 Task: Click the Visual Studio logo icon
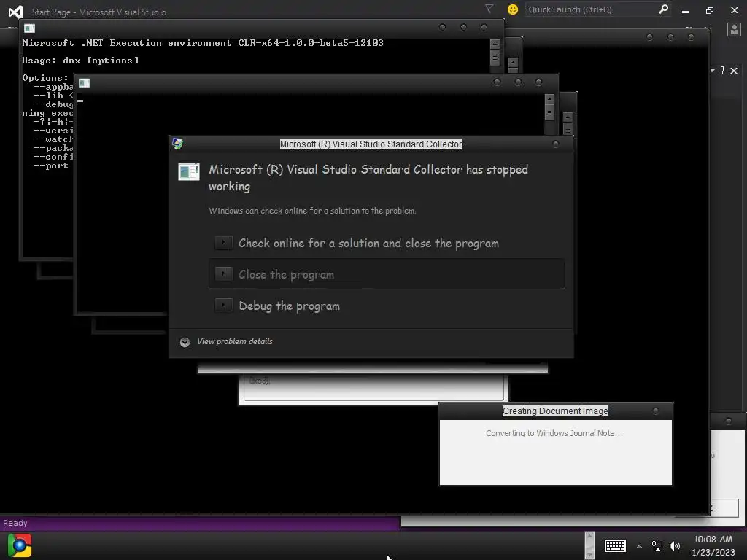(x=16, y=12)
